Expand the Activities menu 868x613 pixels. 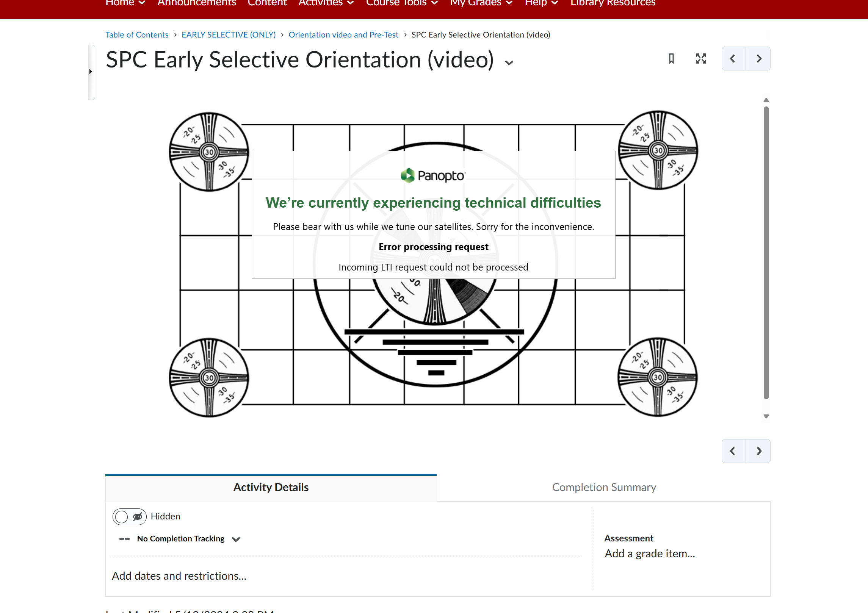326,3
